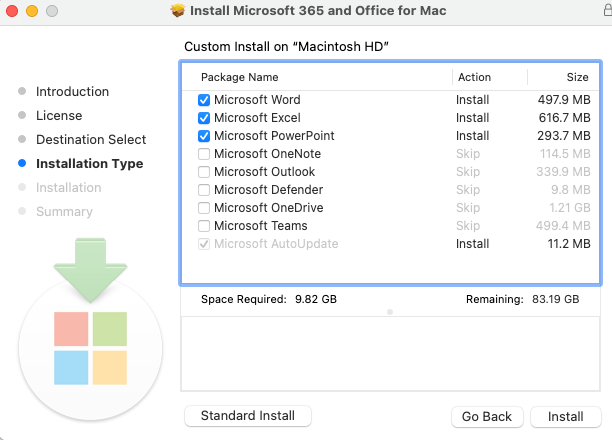Click the 293.7 MB size value
This screenshot has height=440, width=612.
(x=564, y=136)
